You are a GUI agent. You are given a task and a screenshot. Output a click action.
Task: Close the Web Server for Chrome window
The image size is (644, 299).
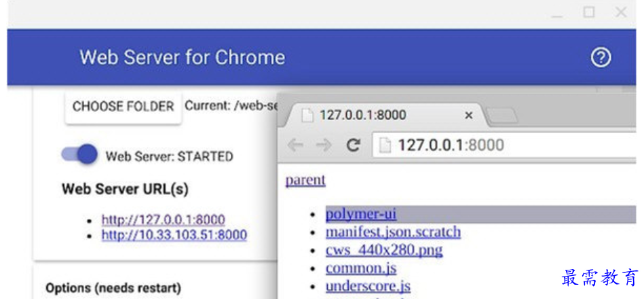pos(621,13)
